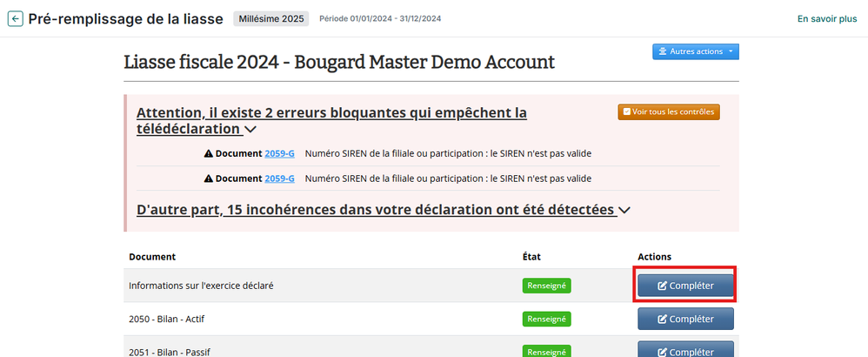Collapse the blocking errors section chevron

[250, 130]
